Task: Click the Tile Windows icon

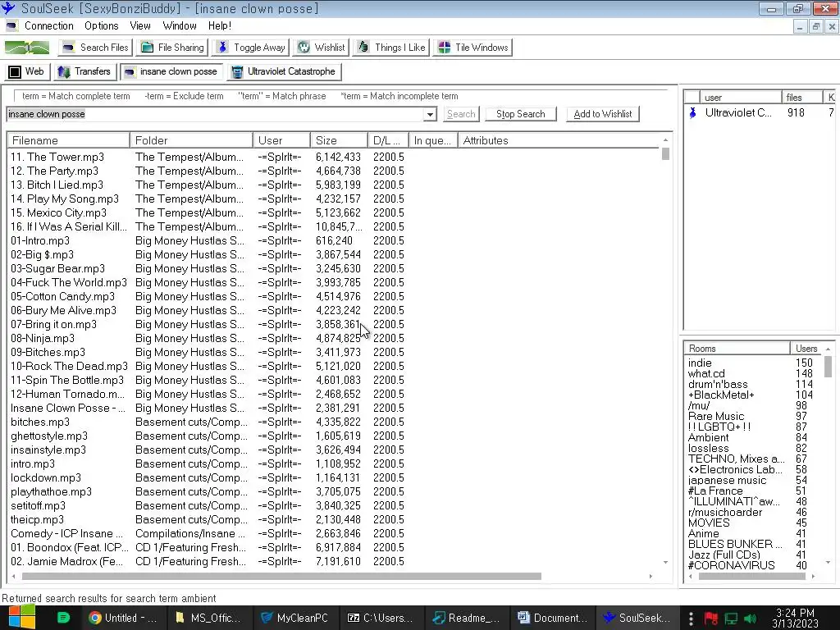Action: coord(444,48)
